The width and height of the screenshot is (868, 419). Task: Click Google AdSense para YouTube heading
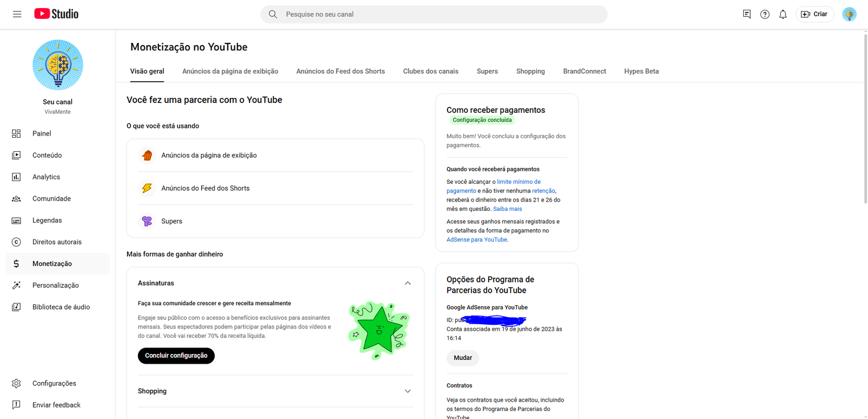point(487,307)
